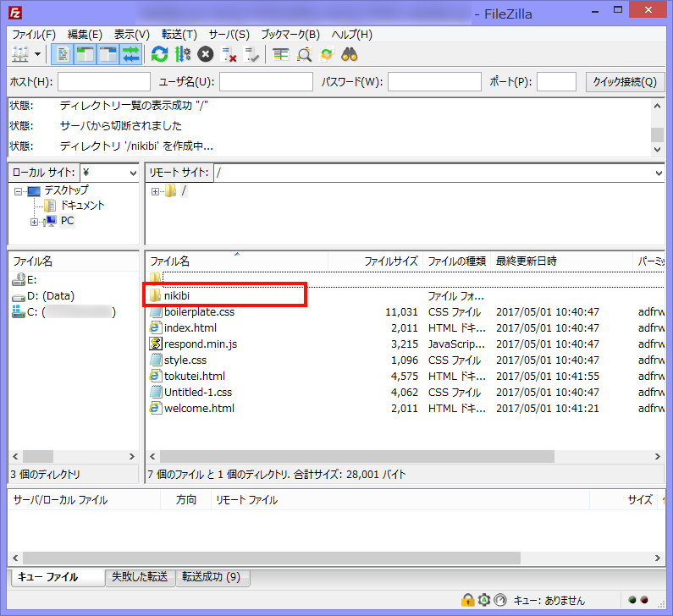Open the 表示(V) menu
673x616 pixels.
point(132,35)
